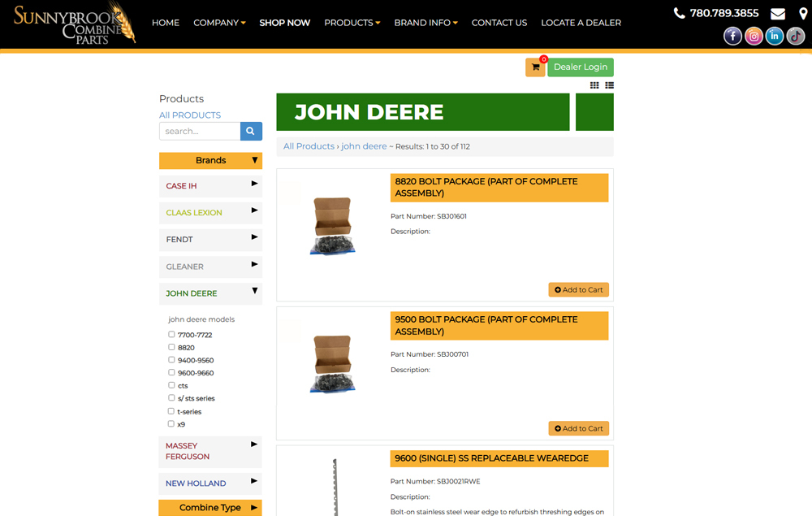Click the map location pin icon
This screenshot has height=516, width=812.
(803, 14)
